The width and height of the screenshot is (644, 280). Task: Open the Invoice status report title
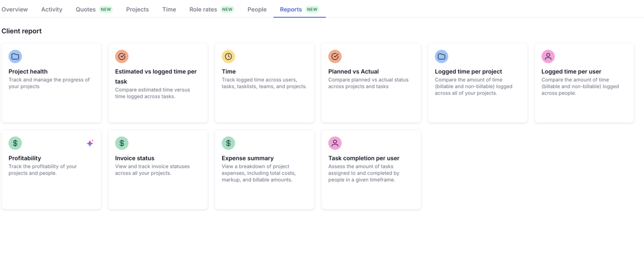[134, 158]
